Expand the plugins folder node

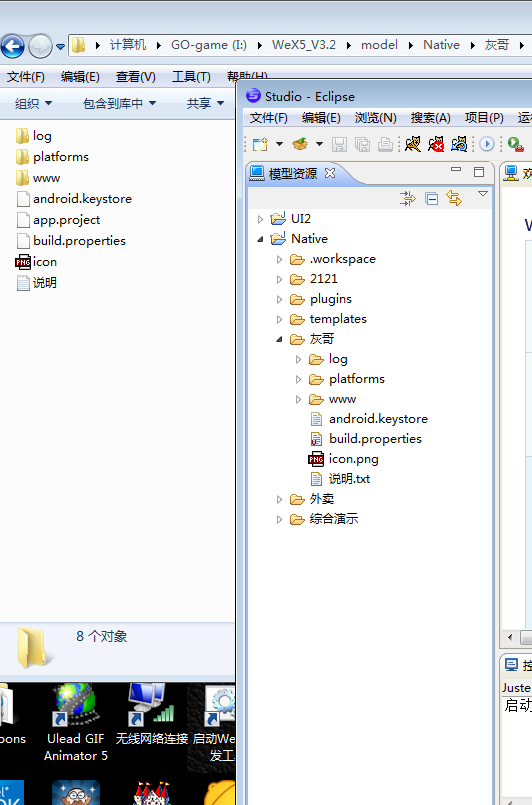[279, 299]
